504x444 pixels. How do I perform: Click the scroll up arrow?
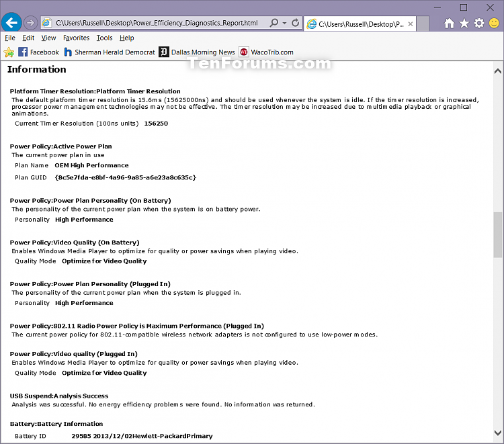tap(497, 71)
